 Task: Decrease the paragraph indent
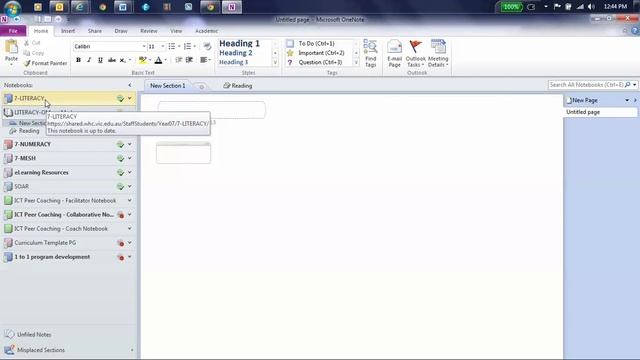click(178, 60)
